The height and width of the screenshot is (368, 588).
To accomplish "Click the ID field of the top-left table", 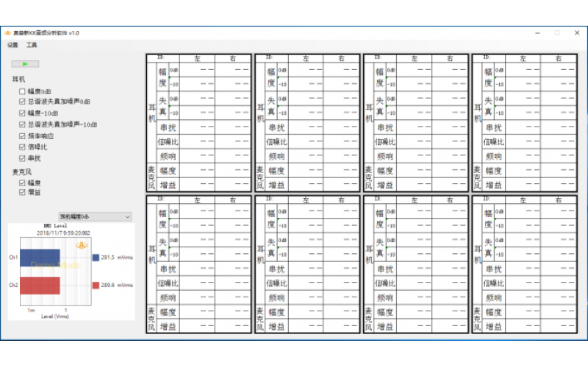I will point(163,57).
